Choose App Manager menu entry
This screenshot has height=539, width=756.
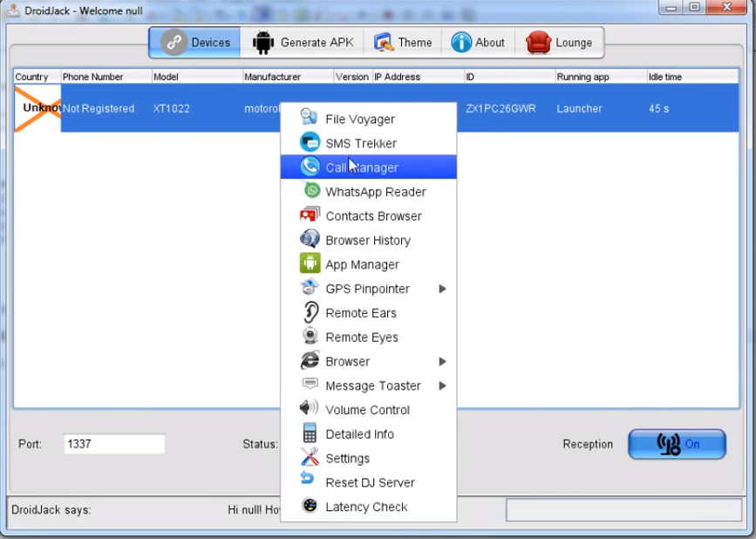[x=368, y=264]
